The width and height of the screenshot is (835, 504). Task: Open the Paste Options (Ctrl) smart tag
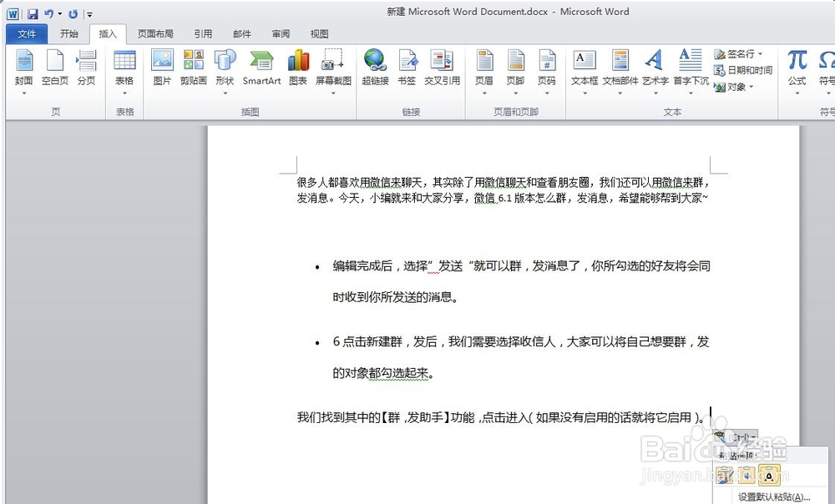[736, 437]
